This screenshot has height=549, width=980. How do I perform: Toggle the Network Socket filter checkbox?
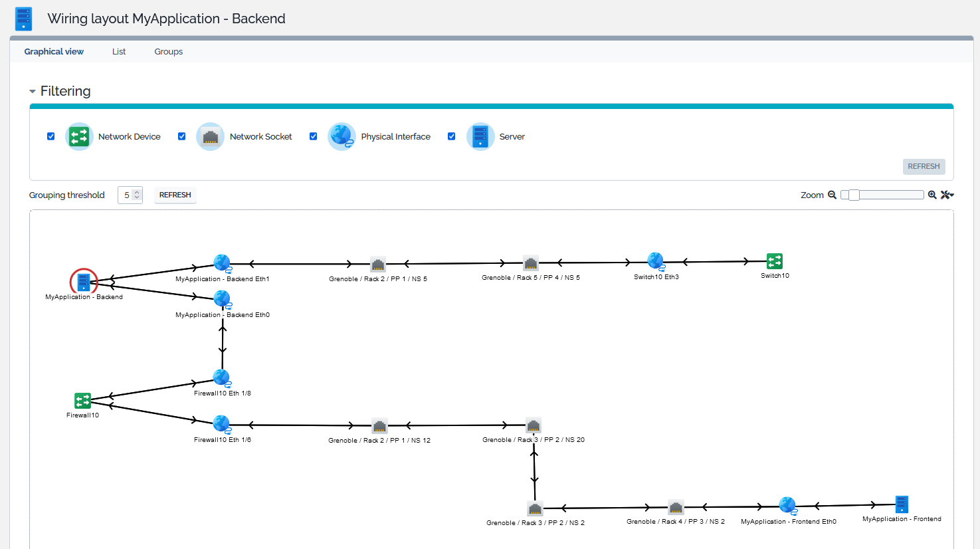pos(182,136)
